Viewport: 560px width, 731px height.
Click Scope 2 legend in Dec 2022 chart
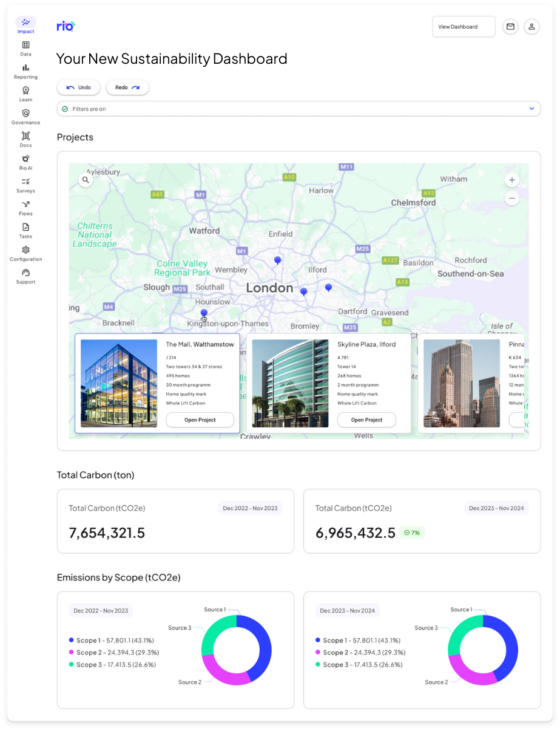point(114,653)
